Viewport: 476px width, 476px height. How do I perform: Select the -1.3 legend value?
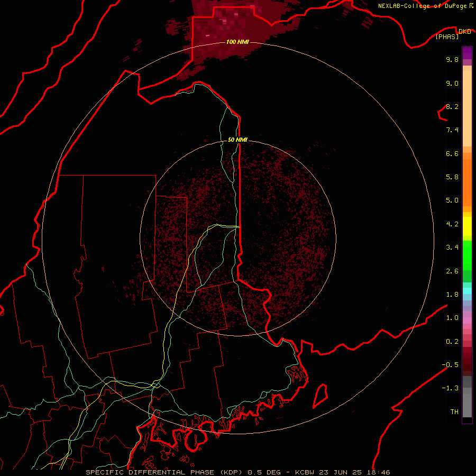pyautogui.click(x=450, y=388)
